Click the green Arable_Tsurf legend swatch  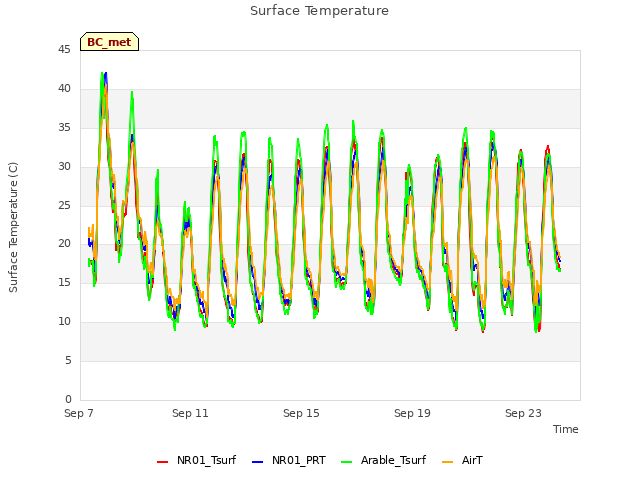click(347, 462)
